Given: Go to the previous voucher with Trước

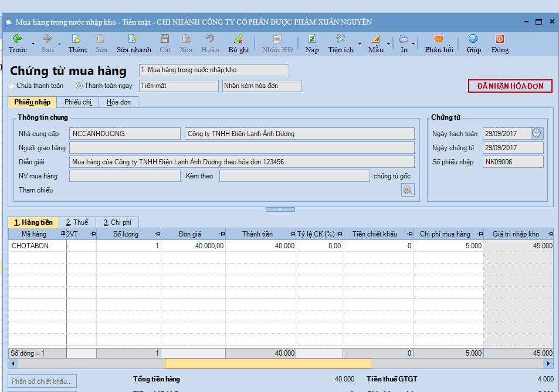Looking at the screenshot, I should (18, 43).
